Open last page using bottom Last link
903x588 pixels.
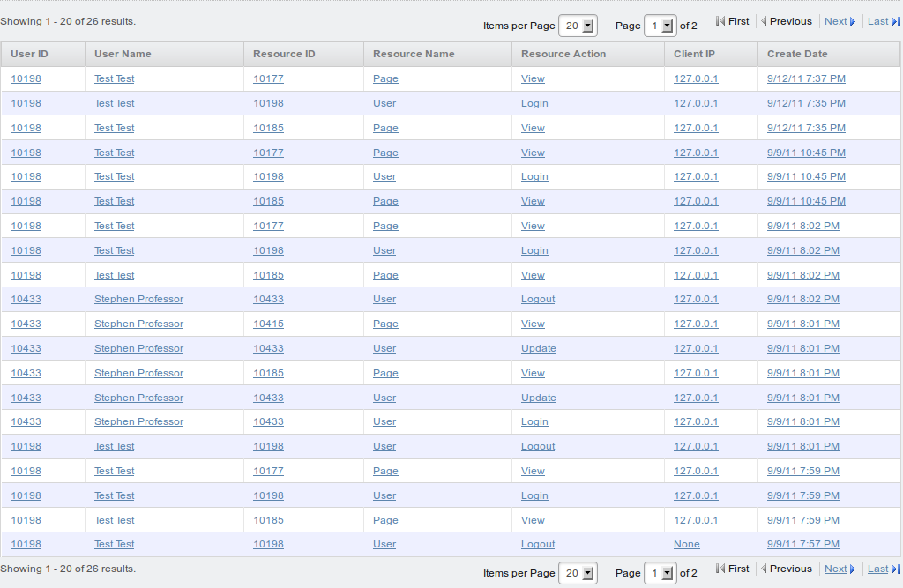click(877, 569)
